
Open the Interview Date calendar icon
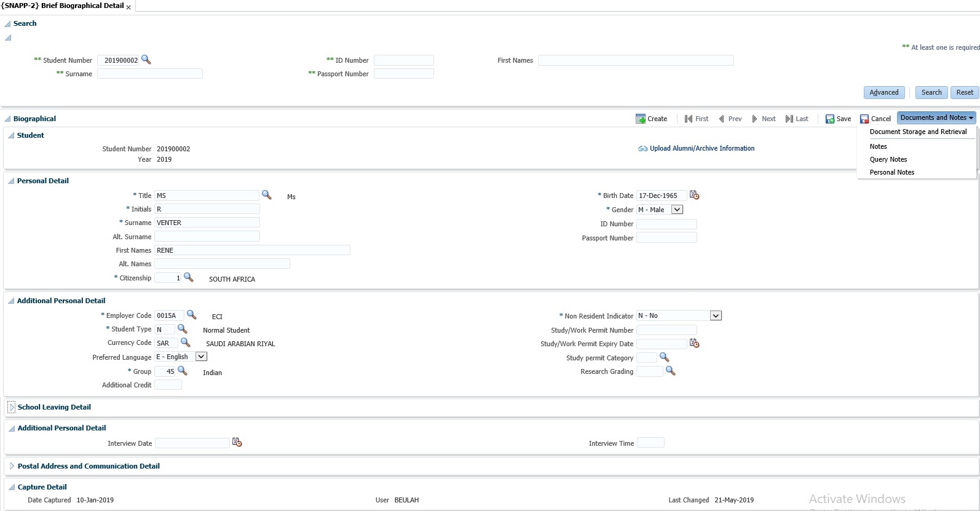tap(237, 442)
